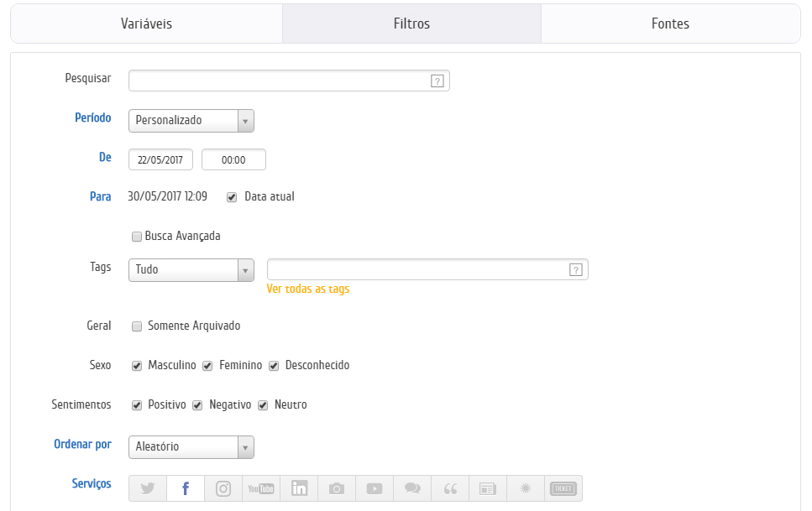Screen dimensions: 812x511
Task: Expand the Tags dropdown showing Tudo
Action: (191, 270)
